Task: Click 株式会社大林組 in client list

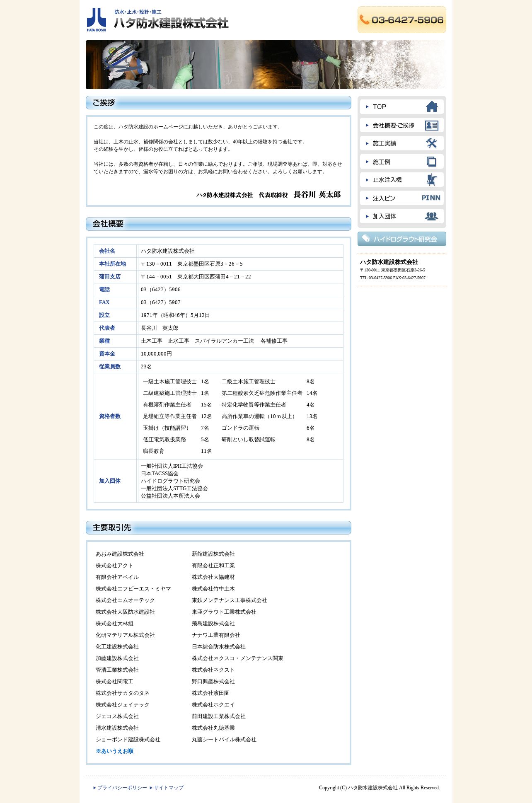Action: pos(114,624)
